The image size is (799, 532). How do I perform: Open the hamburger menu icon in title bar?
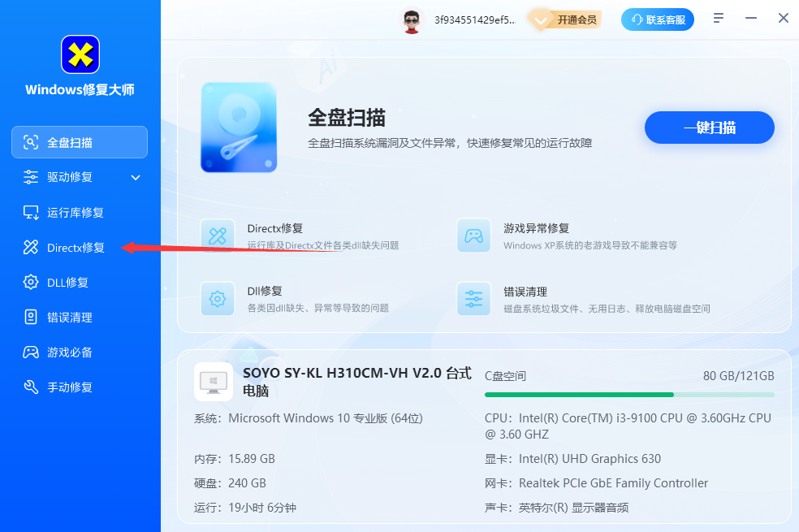pyautogui.click(x=719, y=19)
